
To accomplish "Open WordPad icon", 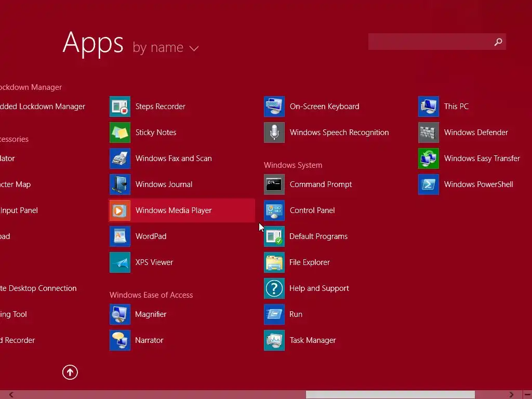I will 120,236.
